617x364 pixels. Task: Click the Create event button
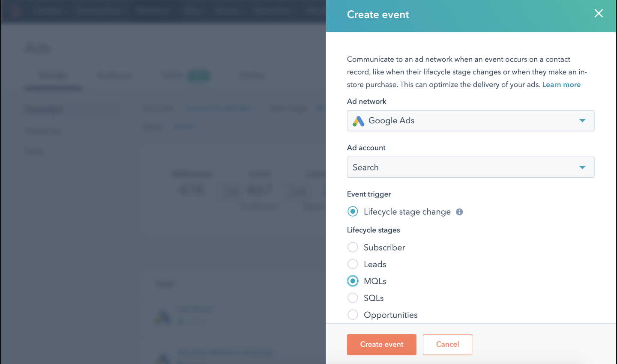point(381,344)
